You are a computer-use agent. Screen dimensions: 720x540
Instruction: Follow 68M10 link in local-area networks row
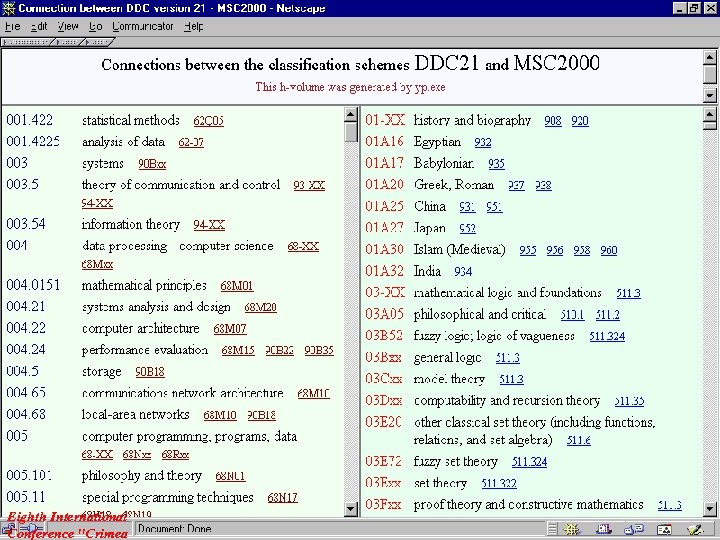(x=220, y=415)
